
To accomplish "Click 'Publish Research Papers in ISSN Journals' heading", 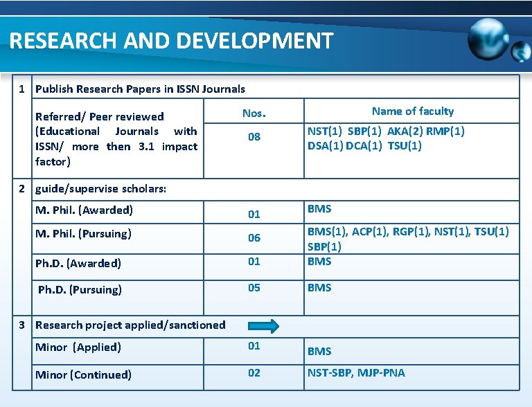I will tap(140, 89).
